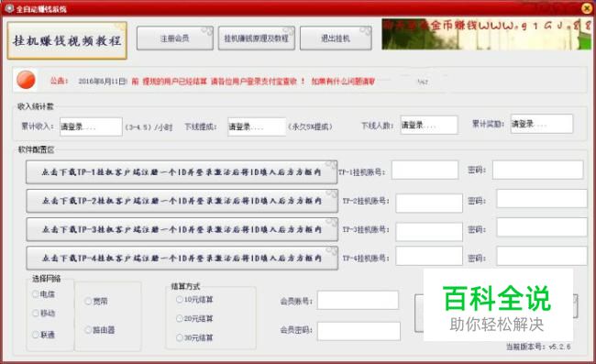Click the app icon in the title bar

click(x=9, y=8)
